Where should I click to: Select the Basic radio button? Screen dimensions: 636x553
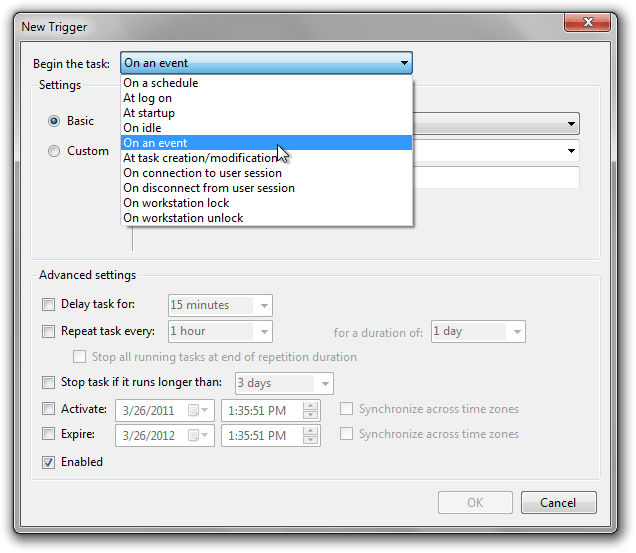[x=54, y=121]
